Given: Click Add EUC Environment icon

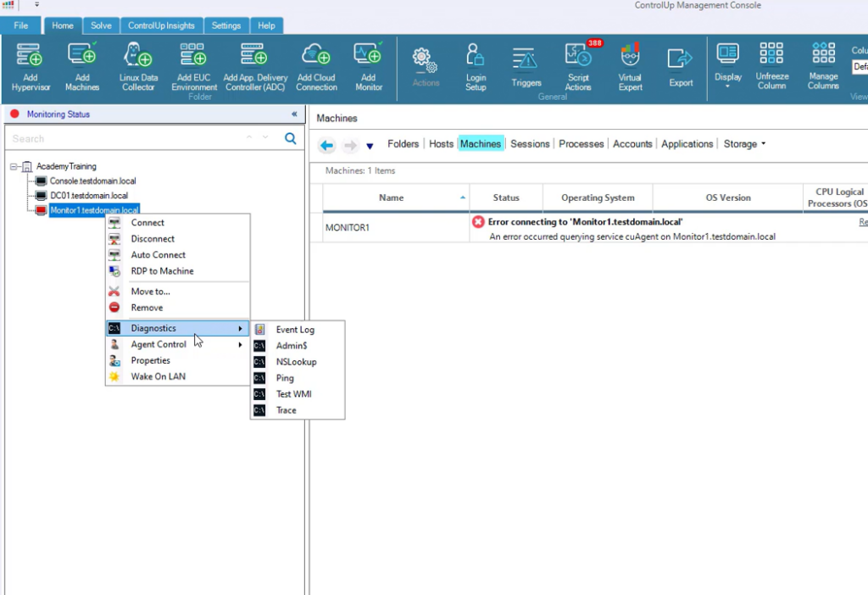Looking at the screenshot, I should pos(194,55).
